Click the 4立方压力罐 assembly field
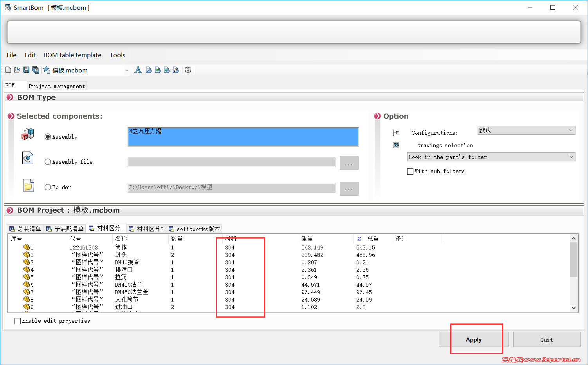Screen dimensions: 588x365 (x=243, y=137)
